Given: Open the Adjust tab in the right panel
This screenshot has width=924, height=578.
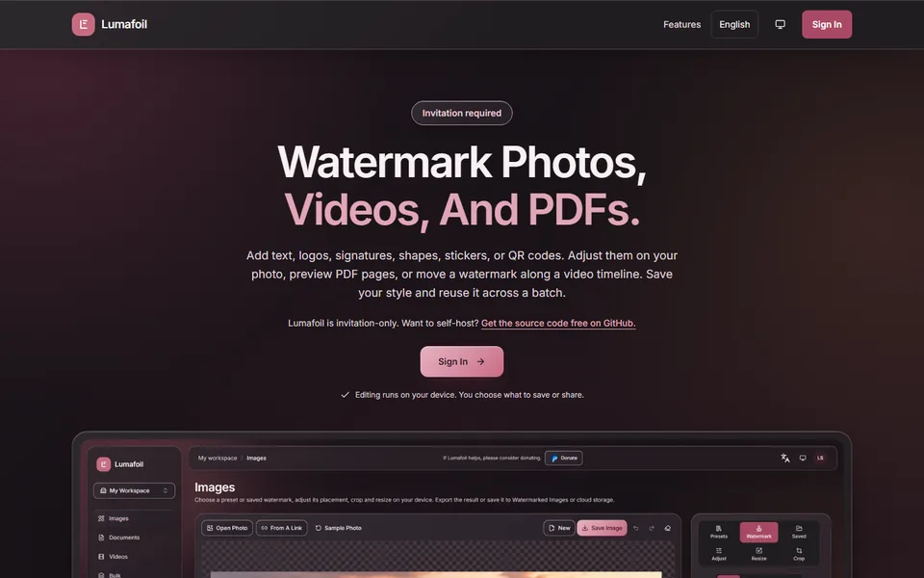Looking at the screenshot, I should pyautogui.click(x=718, y=553).
